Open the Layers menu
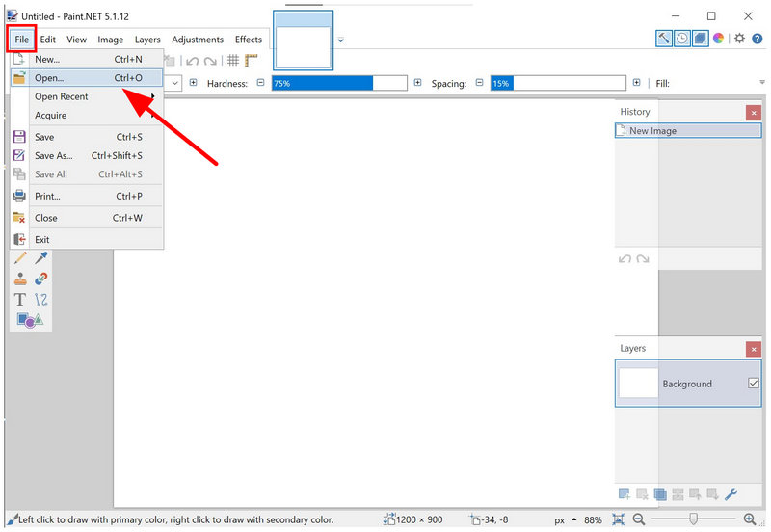771x532 pixels. pyautogui.click(x=147, y=40)
